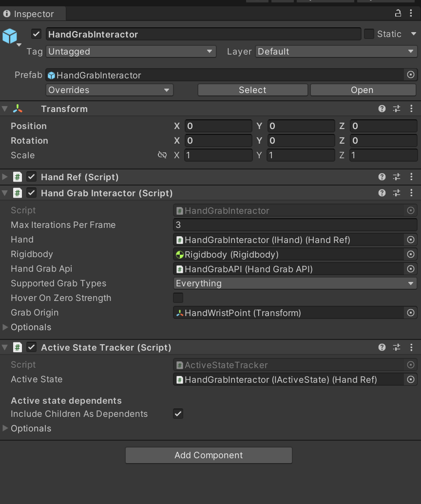Open Transform component help reference
The width and height of the screenshot is (421, 504).
(382, 109)
